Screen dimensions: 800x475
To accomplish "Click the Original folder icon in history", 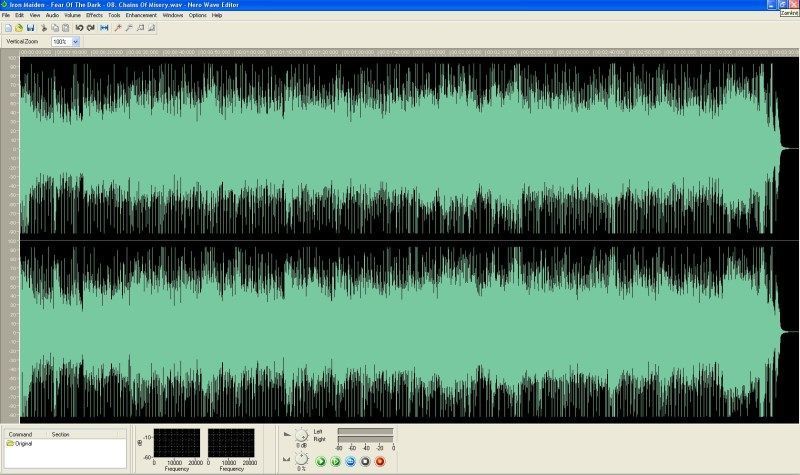I will point(10,444).
